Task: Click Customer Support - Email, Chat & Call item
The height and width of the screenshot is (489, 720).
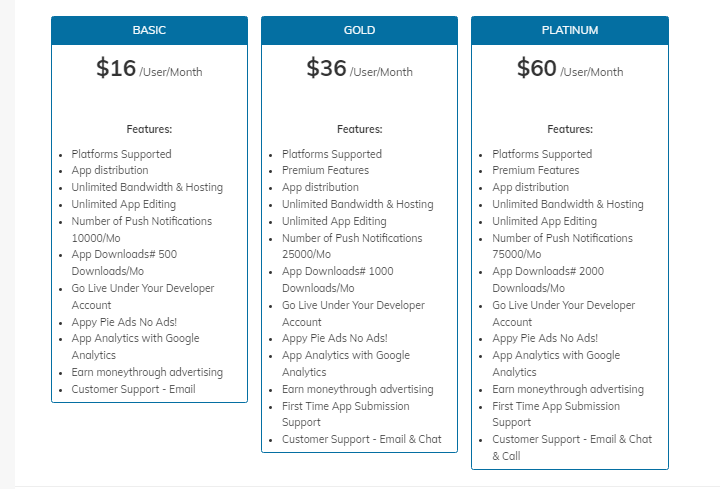Action: 572,448
